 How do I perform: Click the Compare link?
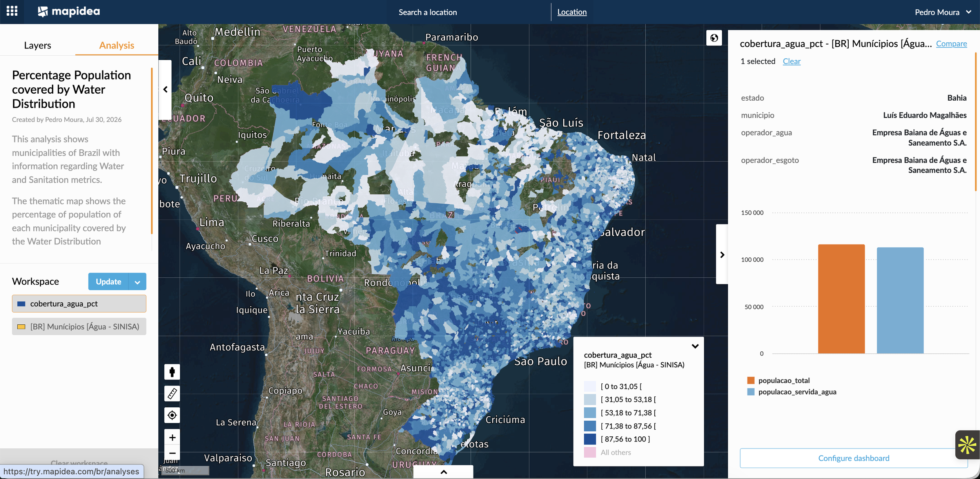point(951,43)
